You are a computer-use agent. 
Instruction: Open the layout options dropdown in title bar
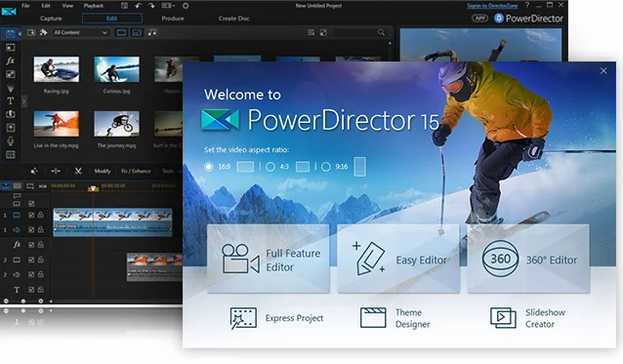point(169,6)
